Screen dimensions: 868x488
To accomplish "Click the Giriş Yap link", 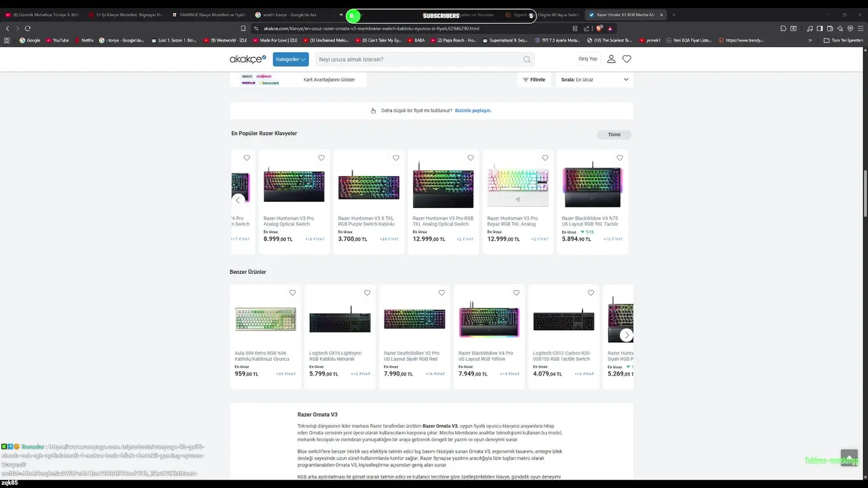I will pos(588,59).
